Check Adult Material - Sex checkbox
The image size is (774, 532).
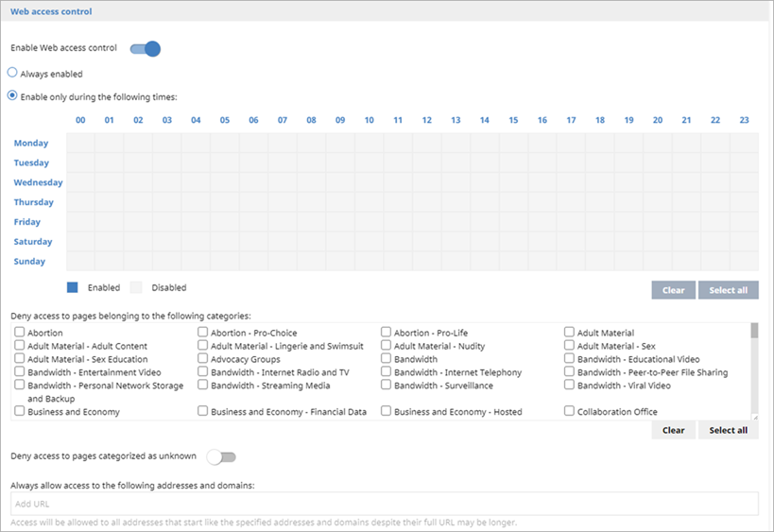pyautogui.click(x=569, y=345)
